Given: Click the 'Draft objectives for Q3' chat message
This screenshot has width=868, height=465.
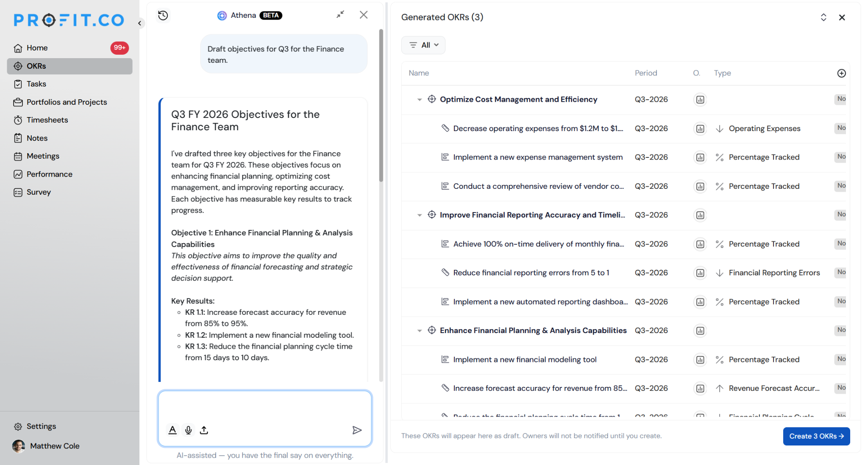Looking at the screenshot, I should click(x=284, y=54).
